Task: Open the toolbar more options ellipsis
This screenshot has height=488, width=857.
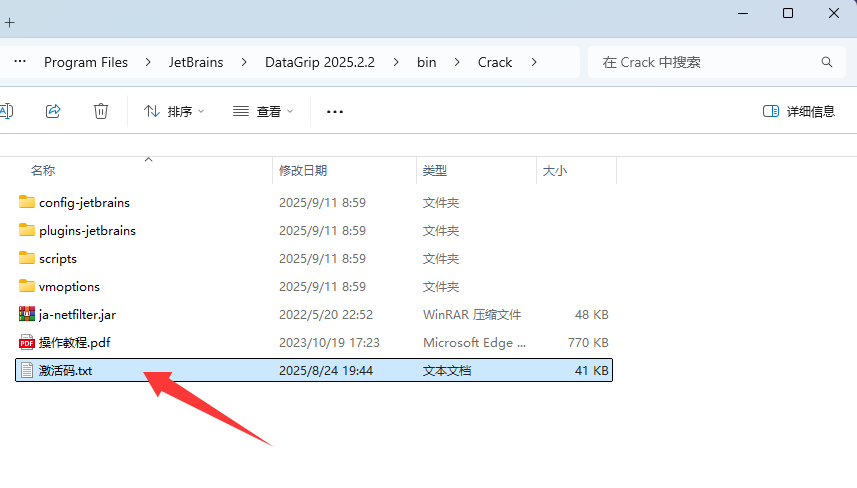Action: click(x=334, y=111)
